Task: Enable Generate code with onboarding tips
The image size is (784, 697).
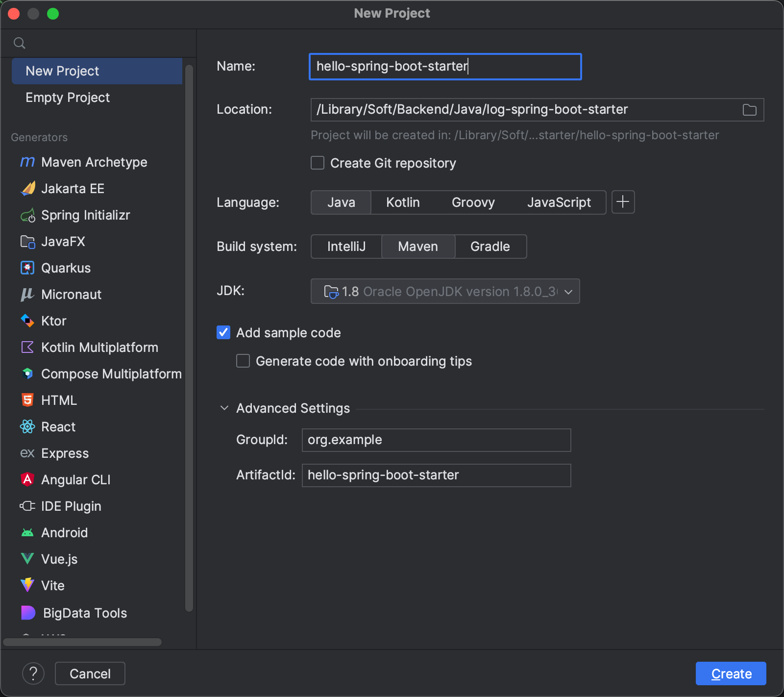Action: pos(243,361)
